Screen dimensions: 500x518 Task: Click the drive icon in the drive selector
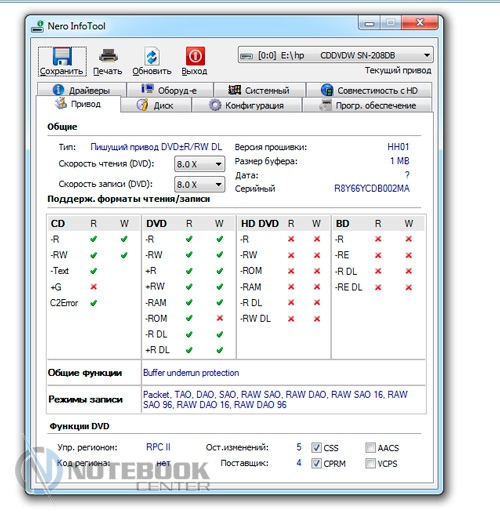[x=247, y=56]
